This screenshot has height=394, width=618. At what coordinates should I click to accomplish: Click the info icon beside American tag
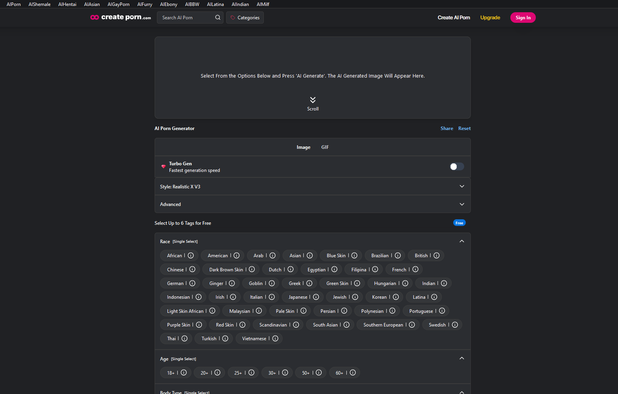tap(236, 255)
